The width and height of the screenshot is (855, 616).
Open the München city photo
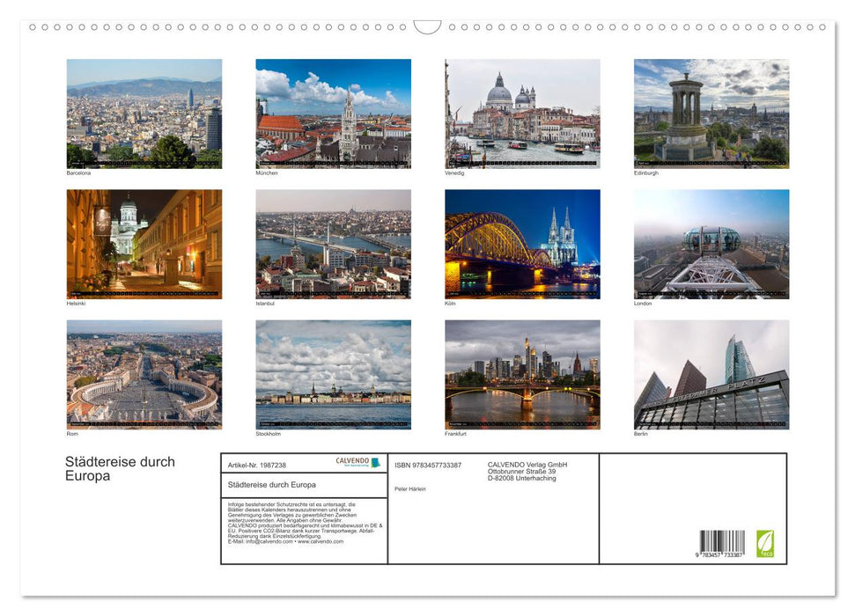tap(333, 112)
